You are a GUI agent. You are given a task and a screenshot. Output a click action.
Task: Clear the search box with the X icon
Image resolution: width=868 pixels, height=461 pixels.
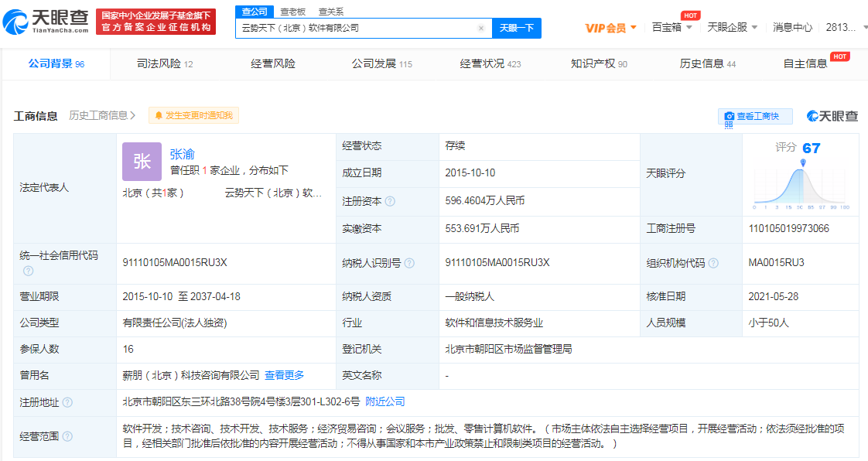click(x=481, y=28)
